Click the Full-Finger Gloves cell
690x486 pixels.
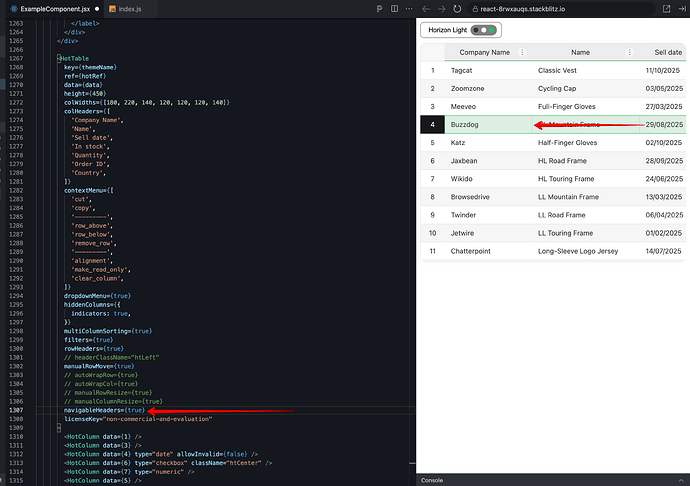586,107
